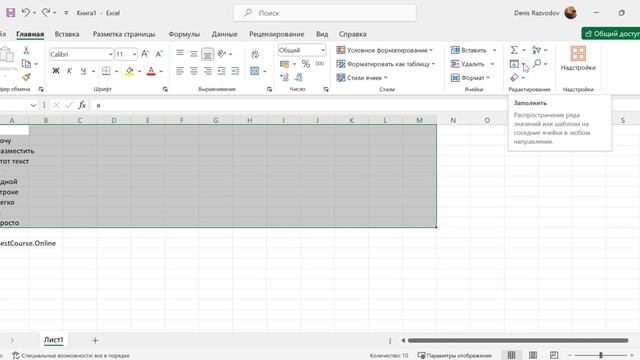Decrease the cell indent
Viewport: 640px width, 360px height.
(222, 71)
